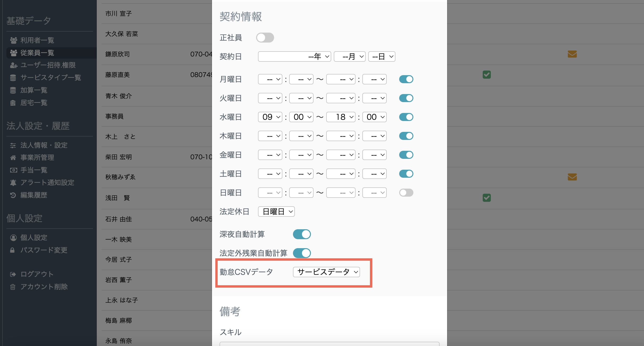
Task: Open 個人設定 from the sidebar
Action: click(x=33, y=237)
